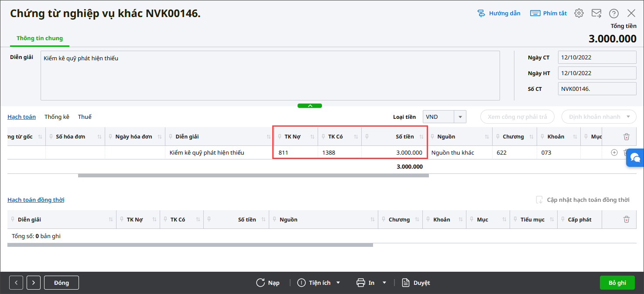
Task: Select the Hạch toán tab
Action: tap(21, 117)
